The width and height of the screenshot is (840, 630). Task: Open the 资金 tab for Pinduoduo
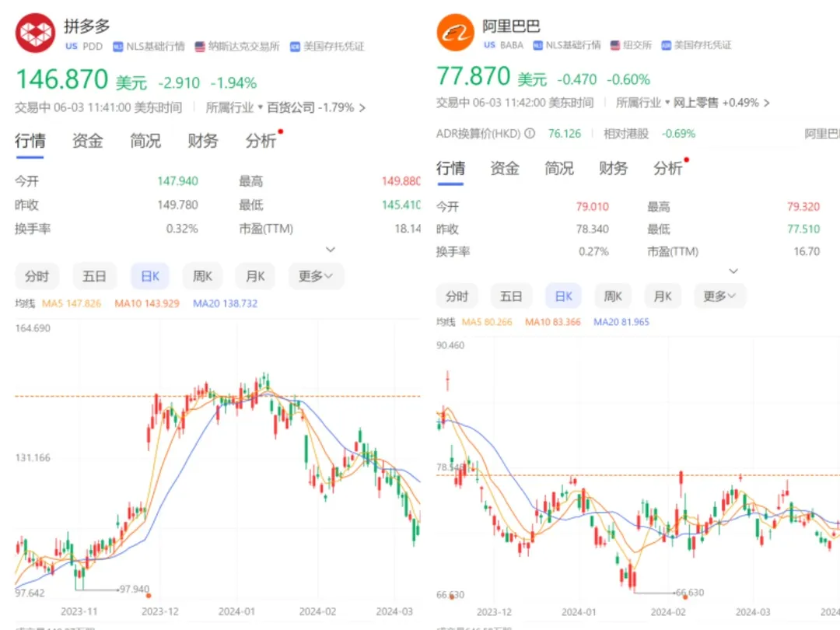[x=87, y=141]
